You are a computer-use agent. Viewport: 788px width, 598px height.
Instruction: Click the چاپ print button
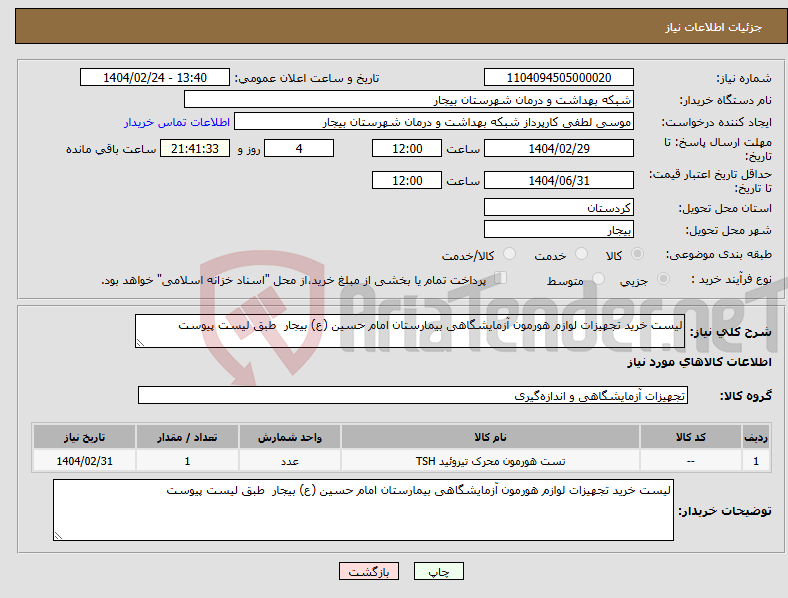tap(439, 571)
